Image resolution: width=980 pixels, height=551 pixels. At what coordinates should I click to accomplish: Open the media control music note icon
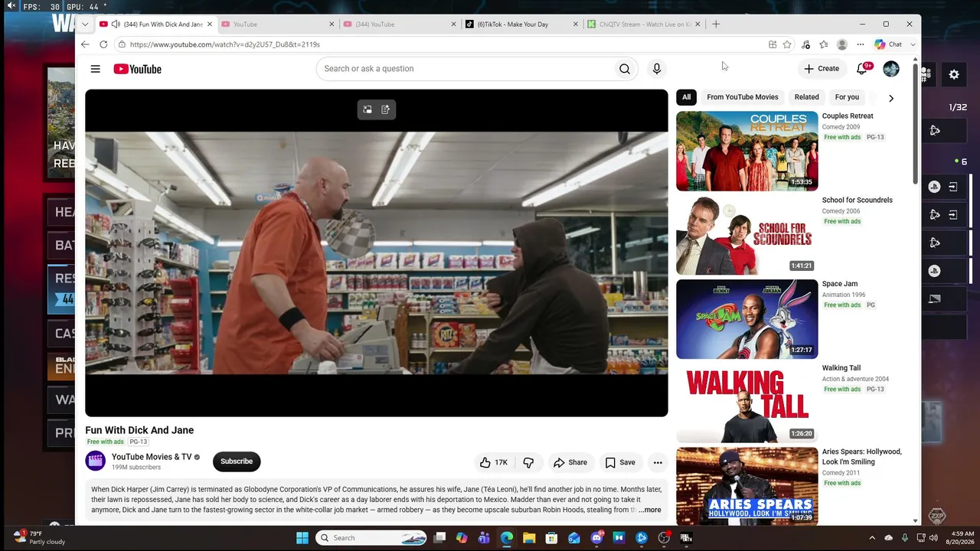tap(805, 44)
